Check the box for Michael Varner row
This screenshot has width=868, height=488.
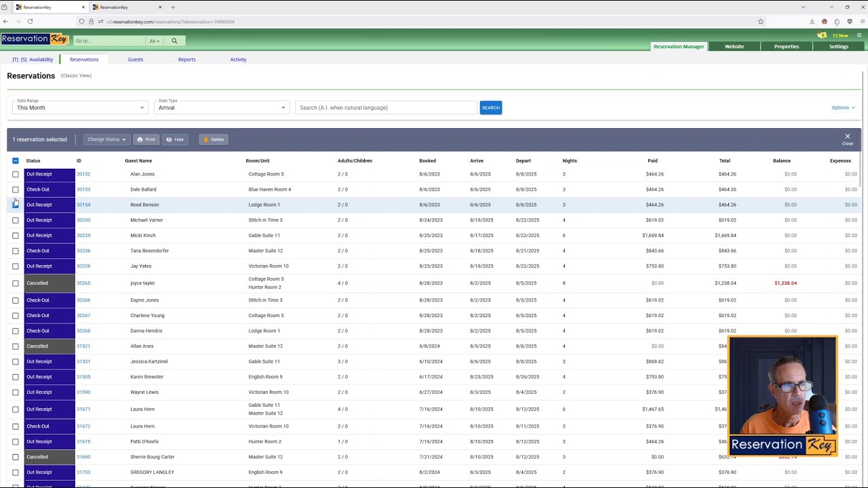tap(16, 220)
